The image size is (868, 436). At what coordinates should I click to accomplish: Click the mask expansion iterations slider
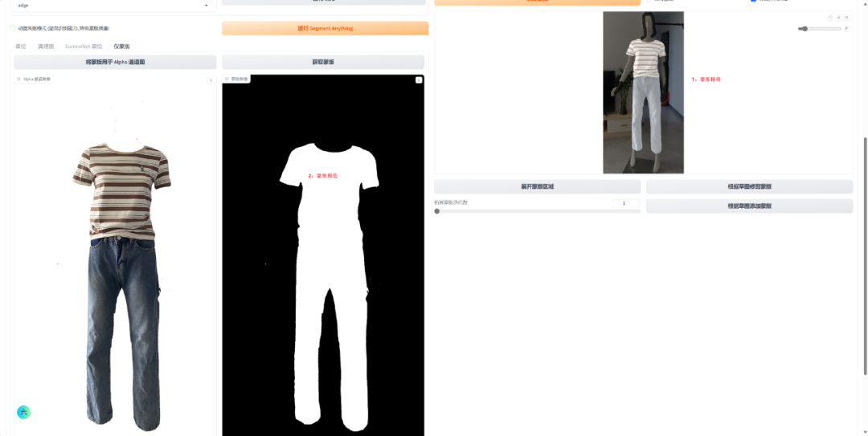[x=538, y=211]
